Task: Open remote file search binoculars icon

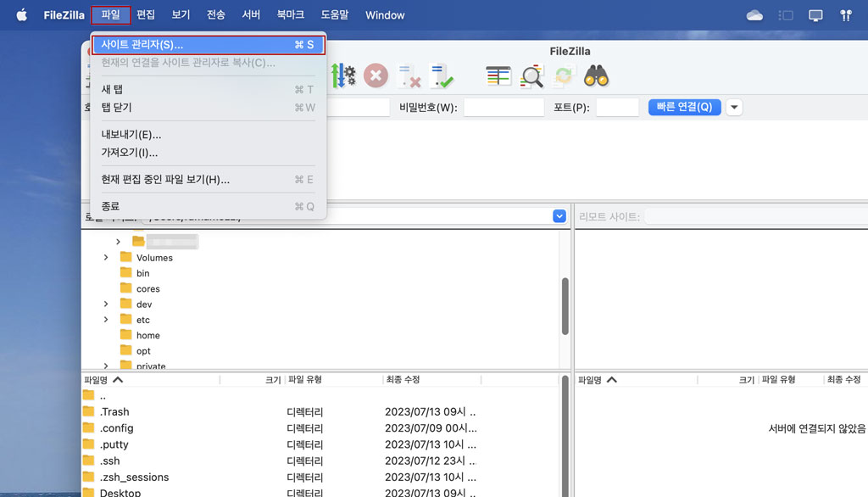Action: coord(597,75)
